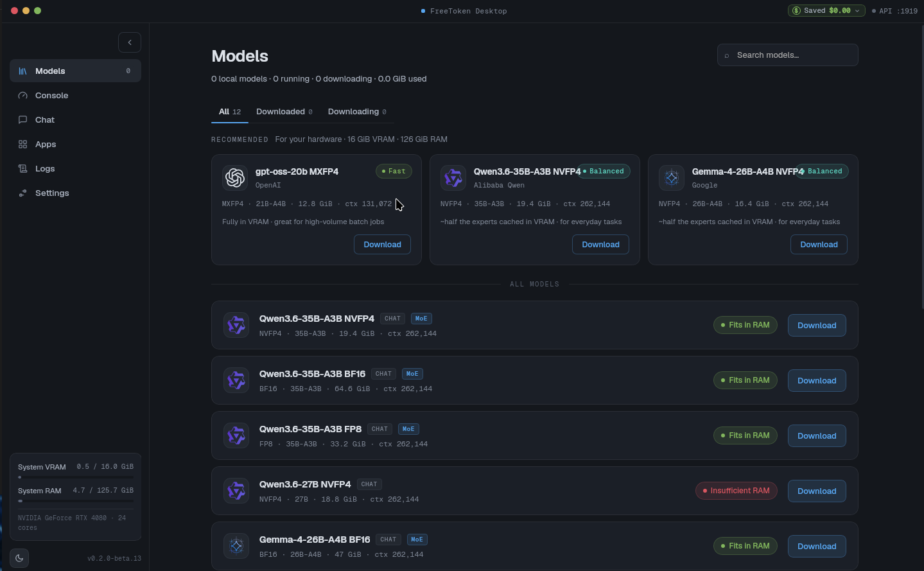
Task: Open the Saved $0.00 dropdown
Action: (x=826, y=11)
